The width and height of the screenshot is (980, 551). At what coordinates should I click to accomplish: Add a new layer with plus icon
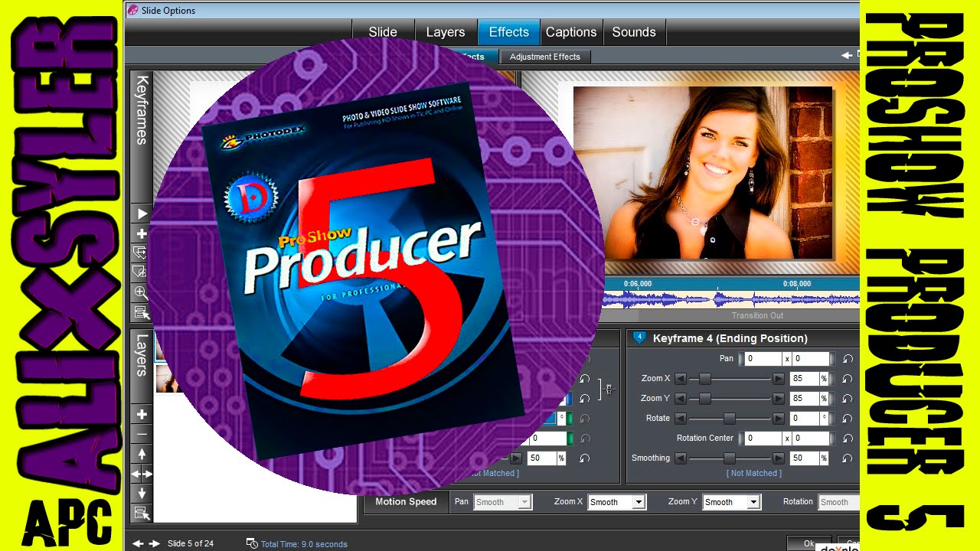pyautogui.click(x=142, y=414)
